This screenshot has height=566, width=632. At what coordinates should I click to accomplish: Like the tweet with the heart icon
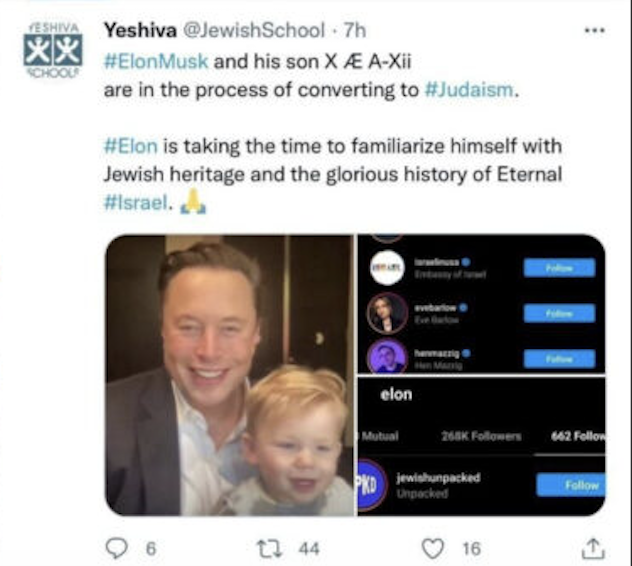[433, 549]
